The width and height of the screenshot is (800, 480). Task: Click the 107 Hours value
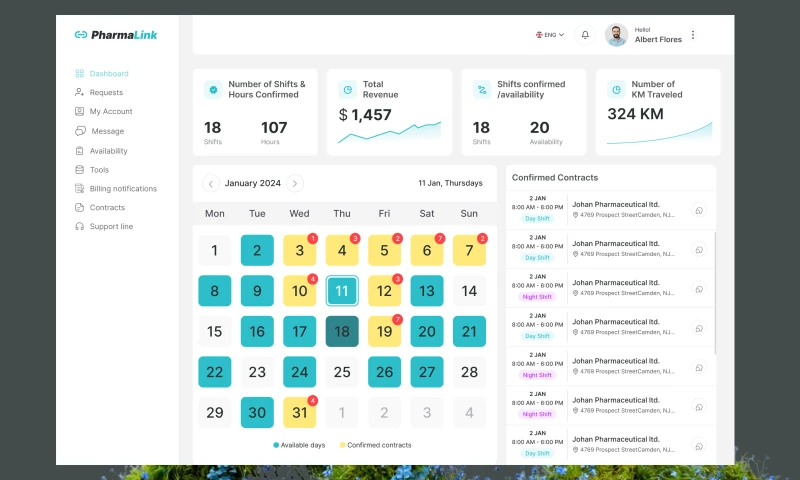[x=274, y=128]
